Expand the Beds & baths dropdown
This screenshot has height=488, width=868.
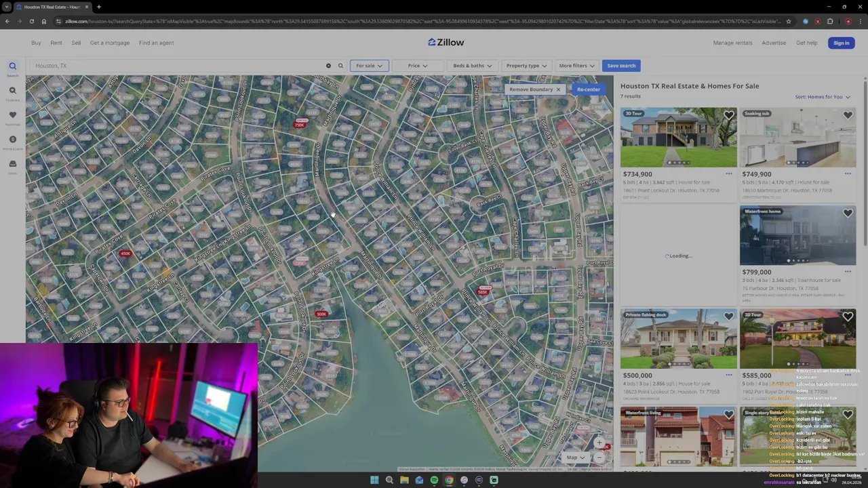point(472,66)
